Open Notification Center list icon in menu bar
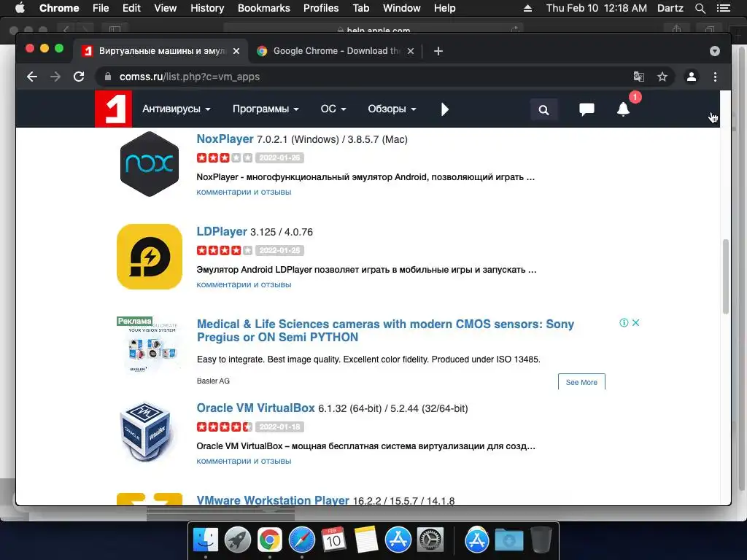The height and width of the screenshot is (560, 747). click(724, 8)
